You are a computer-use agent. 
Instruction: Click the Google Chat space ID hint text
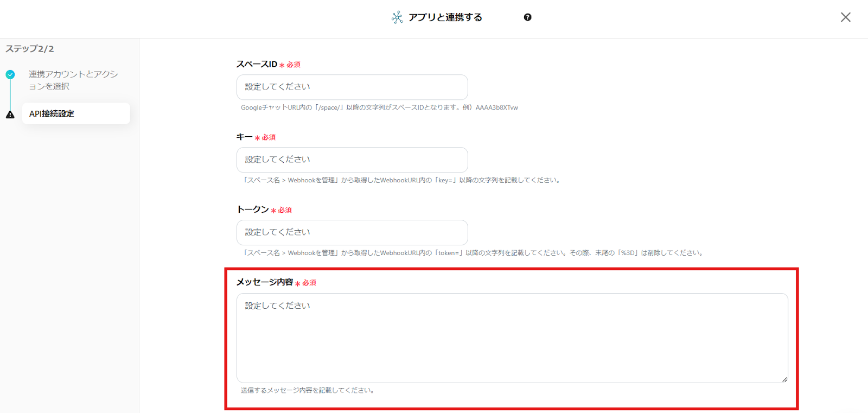[379, 107]
